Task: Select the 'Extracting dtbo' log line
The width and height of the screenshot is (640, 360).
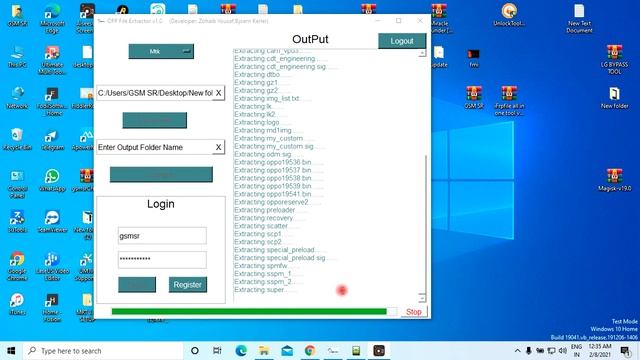Action: pos(262,75)
